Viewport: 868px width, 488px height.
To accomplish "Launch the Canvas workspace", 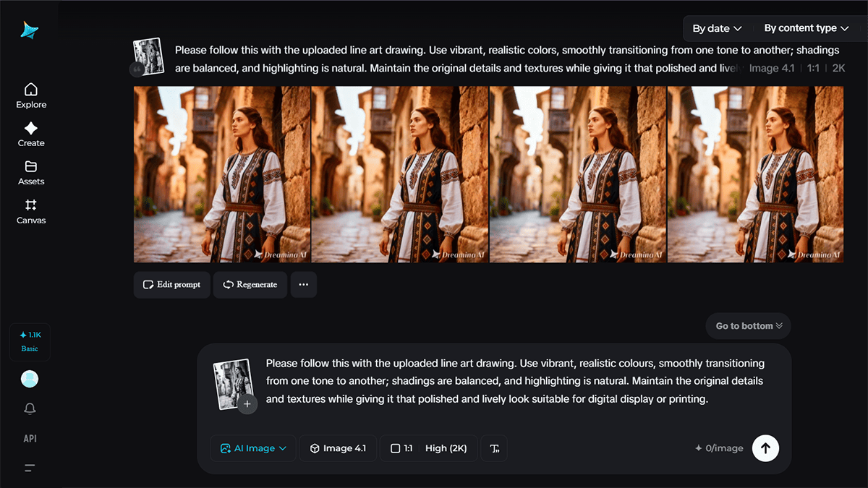I will pyautogui.click(x=31, y=212).
